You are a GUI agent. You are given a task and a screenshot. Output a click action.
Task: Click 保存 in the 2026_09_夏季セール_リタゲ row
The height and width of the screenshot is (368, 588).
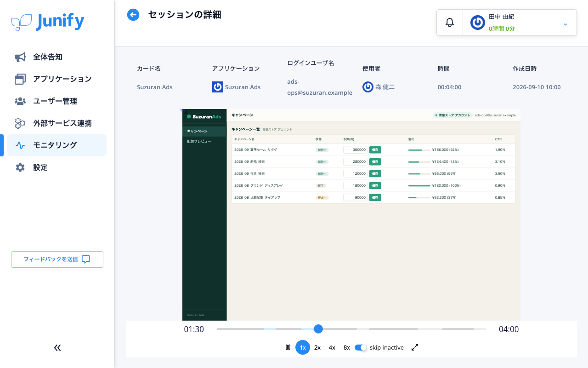click(375, 149)
